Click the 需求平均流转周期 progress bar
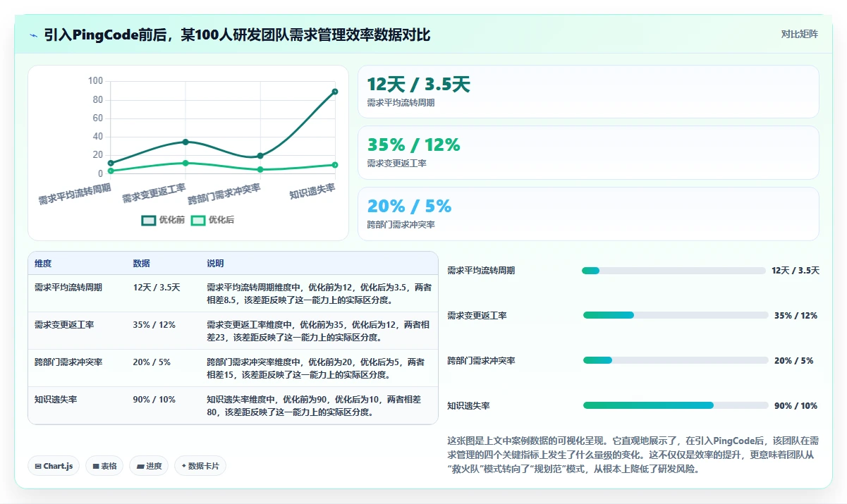This screenshot has height=504, width=847. pos(674,271)
